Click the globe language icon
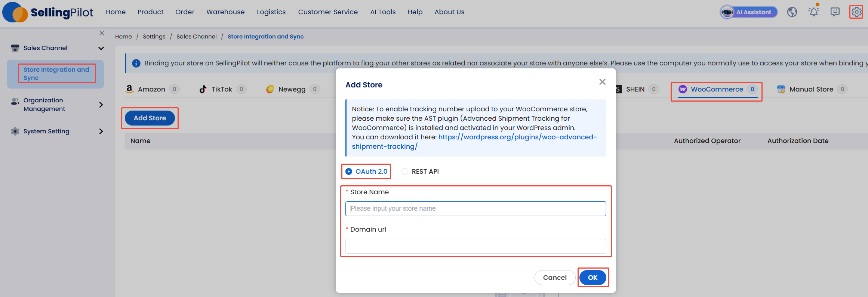Screen dimensions: 868x297 click(x=792, y=12)
